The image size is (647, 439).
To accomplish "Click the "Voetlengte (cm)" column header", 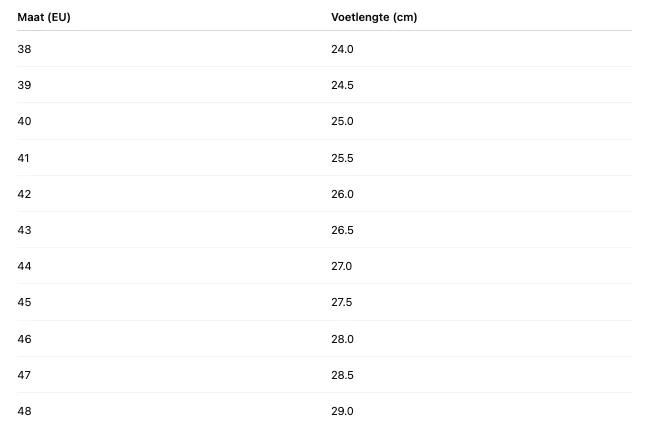I will coord(374,18).
